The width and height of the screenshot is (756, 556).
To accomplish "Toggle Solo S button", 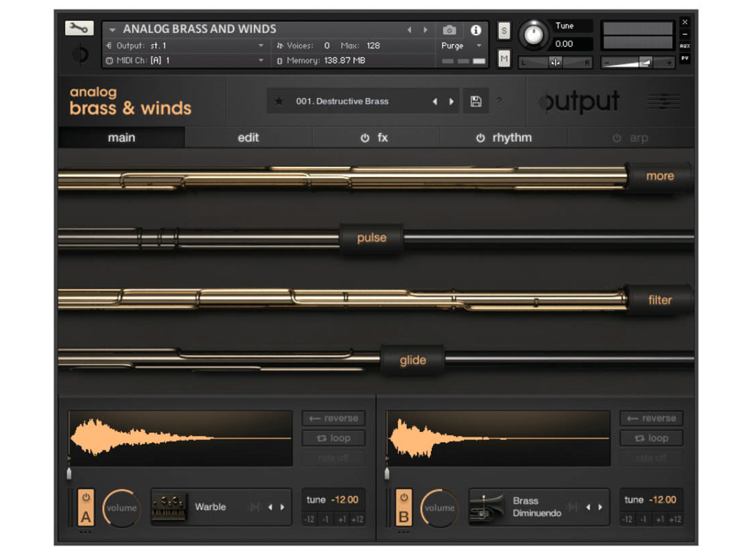I will click(x=504, y=31).
